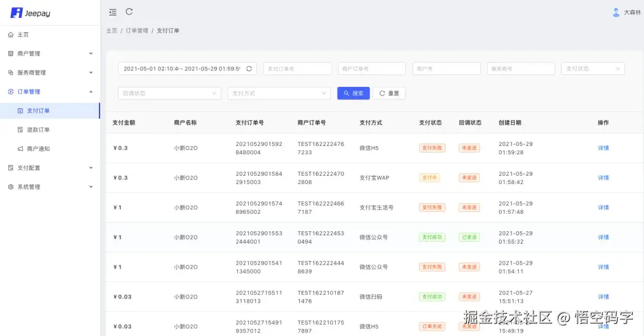Click the user avatar icon
This screenshot has height=336, width=644.
tap(616, 13)
